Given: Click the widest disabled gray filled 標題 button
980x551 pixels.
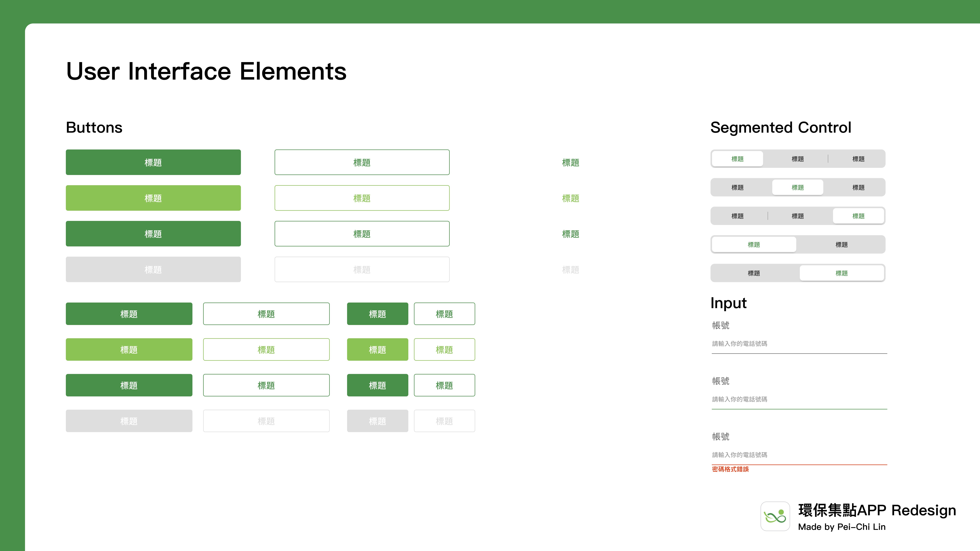Looking at the screenshot, I should (x=153, y=270).
